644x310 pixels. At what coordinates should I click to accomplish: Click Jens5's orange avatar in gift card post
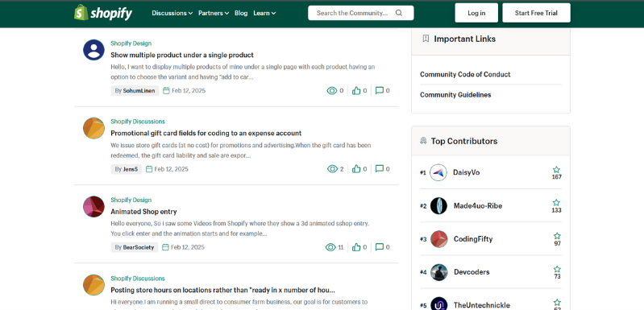[93, 128]
